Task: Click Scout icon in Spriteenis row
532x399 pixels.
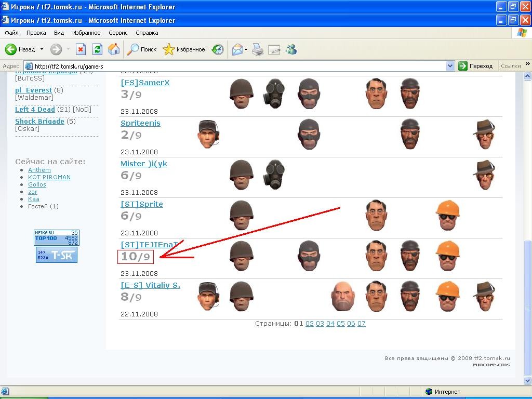Action: pos(208,135)
